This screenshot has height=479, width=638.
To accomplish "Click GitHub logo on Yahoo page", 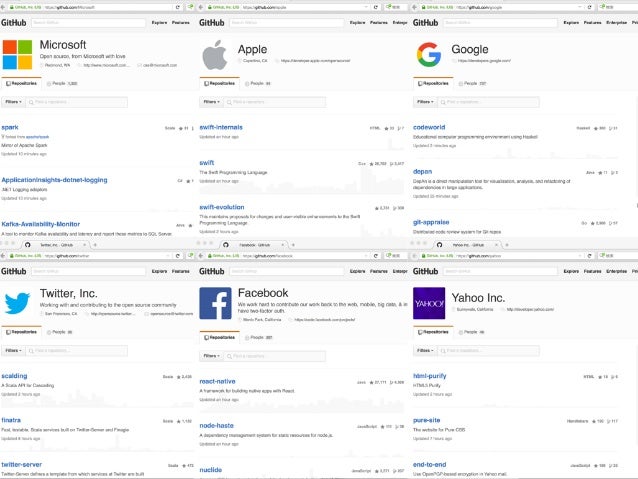I will [x=426, y=271].
